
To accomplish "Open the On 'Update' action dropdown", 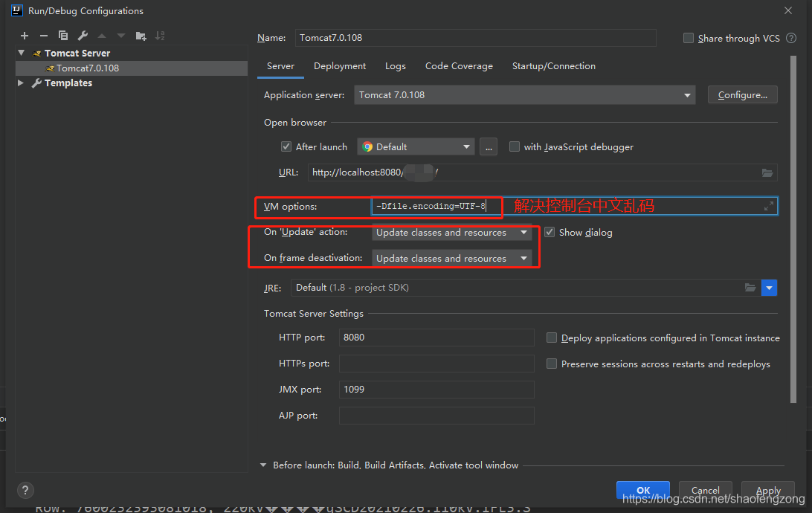I will point(451,233).
